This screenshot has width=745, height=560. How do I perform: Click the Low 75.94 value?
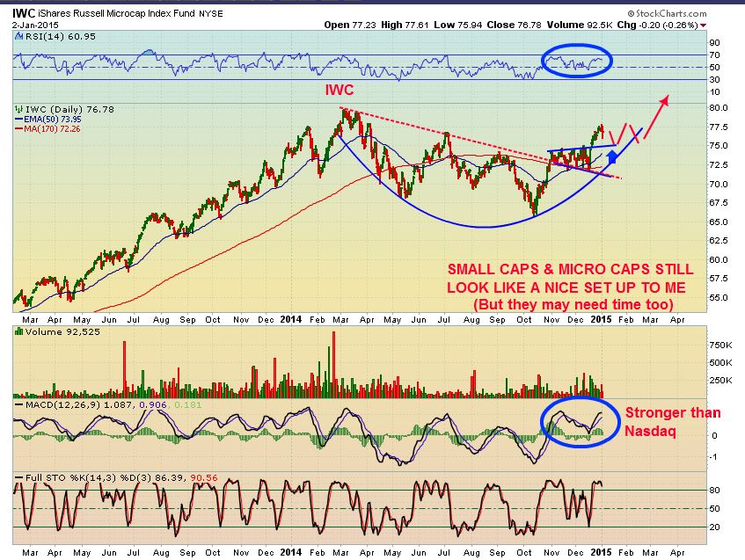458,25
